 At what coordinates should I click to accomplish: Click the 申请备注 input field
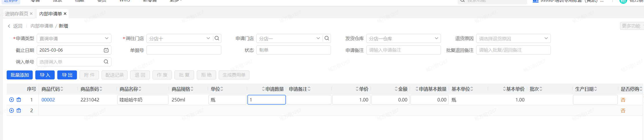(404, 50)
